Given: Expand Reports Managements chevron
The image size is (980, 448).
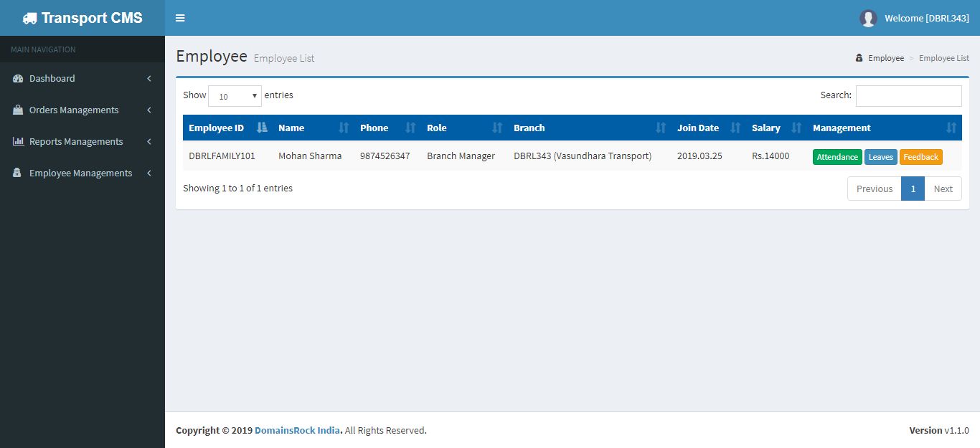Looking at the screenshot, I should (149, 141).
